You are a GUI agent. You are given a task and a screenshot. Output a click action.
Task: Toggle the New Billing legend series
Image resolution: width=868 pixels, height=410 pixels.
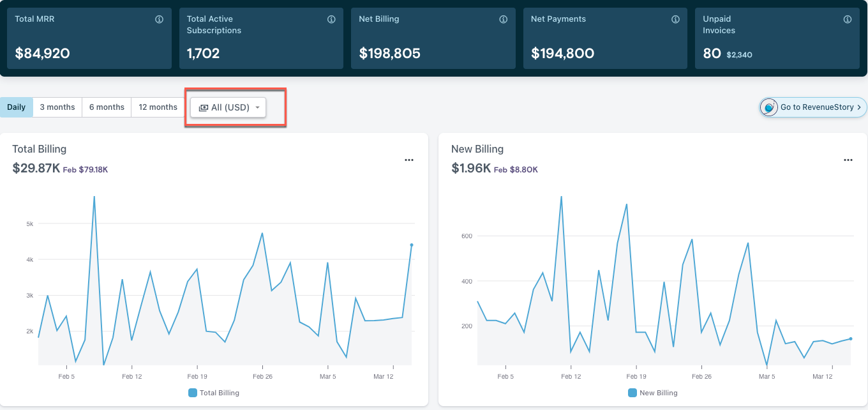pos(658,393)
